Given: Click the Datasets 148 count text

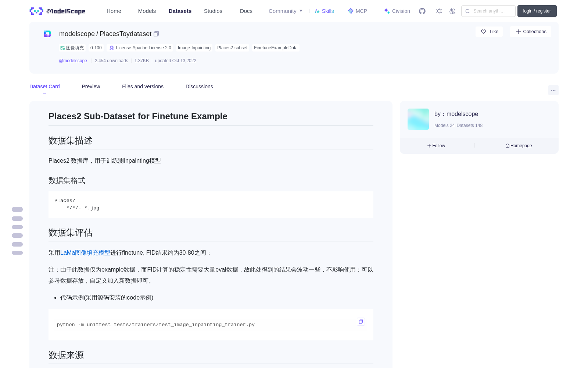Looking at the screenshot, I should [469, 125].
